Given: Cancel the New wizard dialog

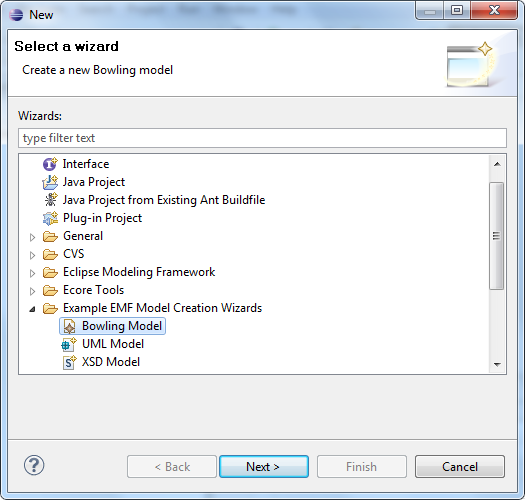Looking at the screenshot, I should click(460, 467).
